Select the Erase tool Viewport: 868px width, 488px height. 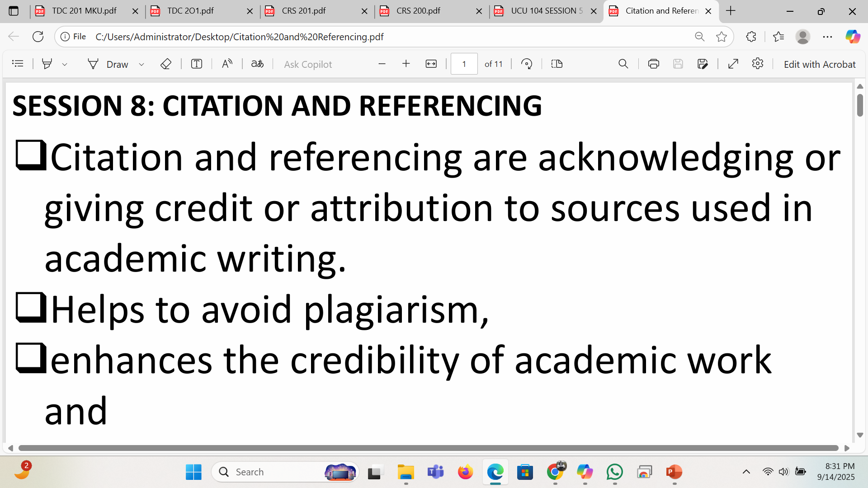click(166, 64)
